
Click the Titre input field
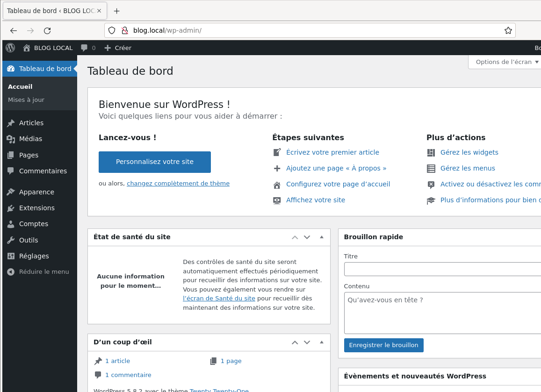[x=442, y=270]
